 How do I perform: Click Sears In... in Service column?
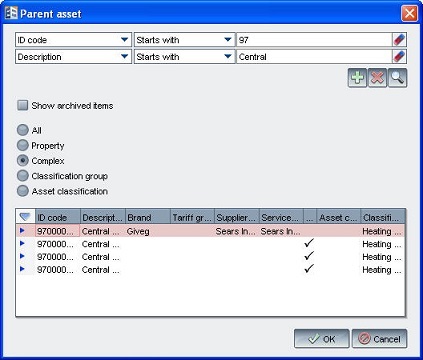(x=280, y=231)
